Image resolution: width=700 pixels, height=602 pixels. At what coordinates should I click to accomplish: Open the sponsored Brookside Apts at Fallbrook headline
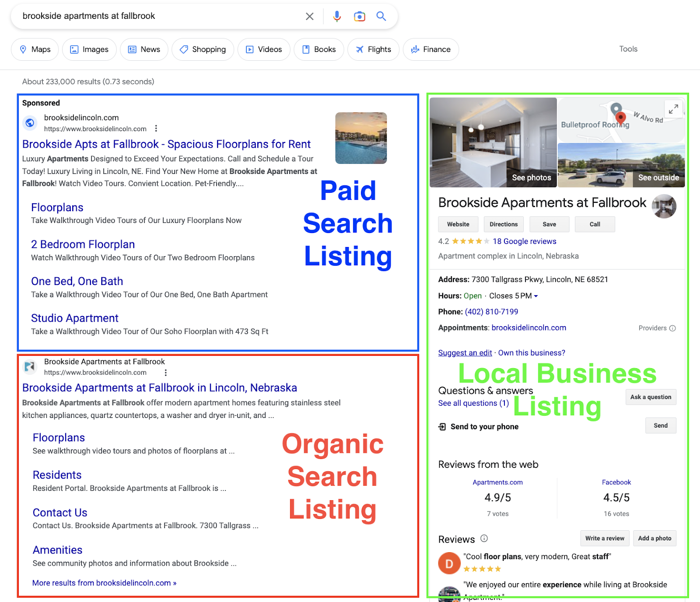pos(166,144)
